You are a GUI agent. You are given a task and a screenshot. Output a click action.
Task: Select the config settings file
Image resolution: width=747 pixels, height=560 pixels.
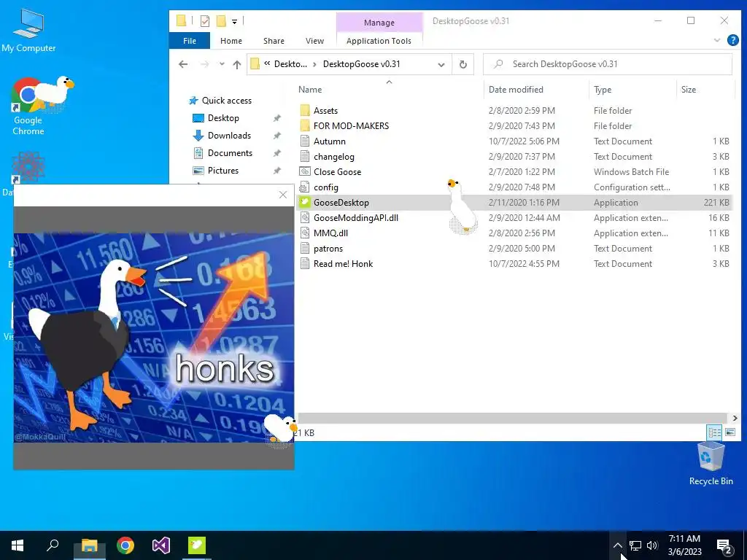click(326, 187)
